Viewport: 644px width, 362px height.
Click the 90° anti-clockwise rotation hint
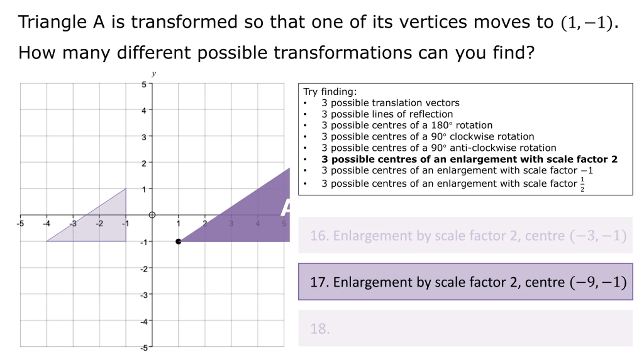coord(439,148)
